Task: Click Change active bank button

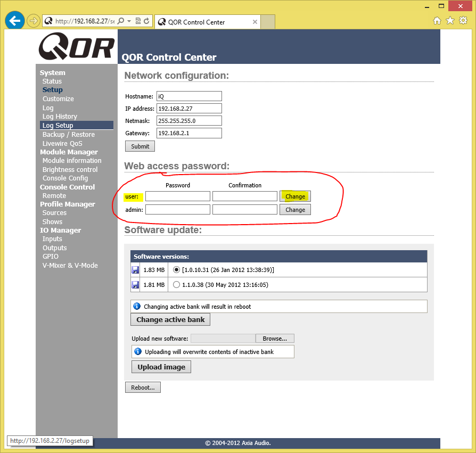Action: 170,319
